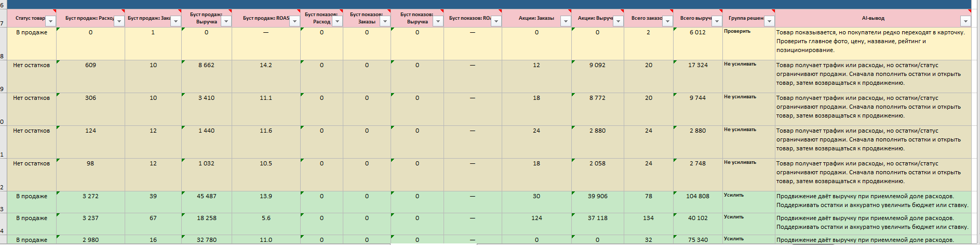
Task: Open the Буст показов: Расход filter dropdown
Action: pyautogui.click(x=337, y=21)
